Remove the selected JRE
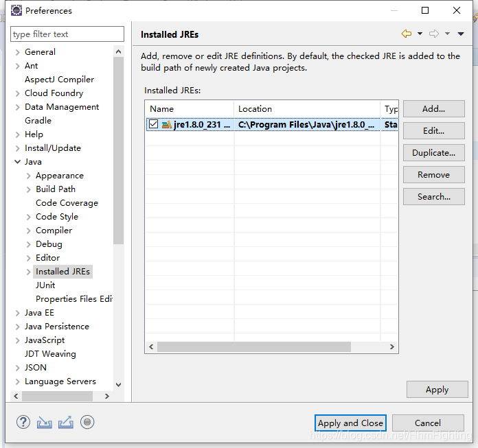 click(434, 174)
